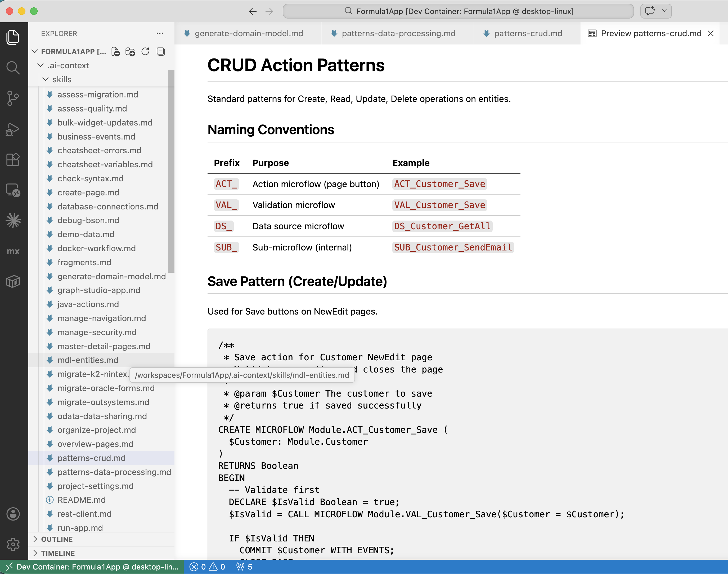
Task: Open the Manage settings gear
Action: pyautogui.click(x=13, y=544)
